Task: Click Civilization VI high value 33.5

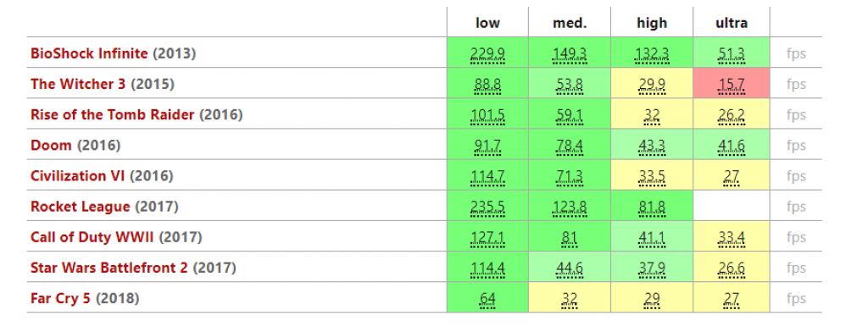Action: coord(652,176)
